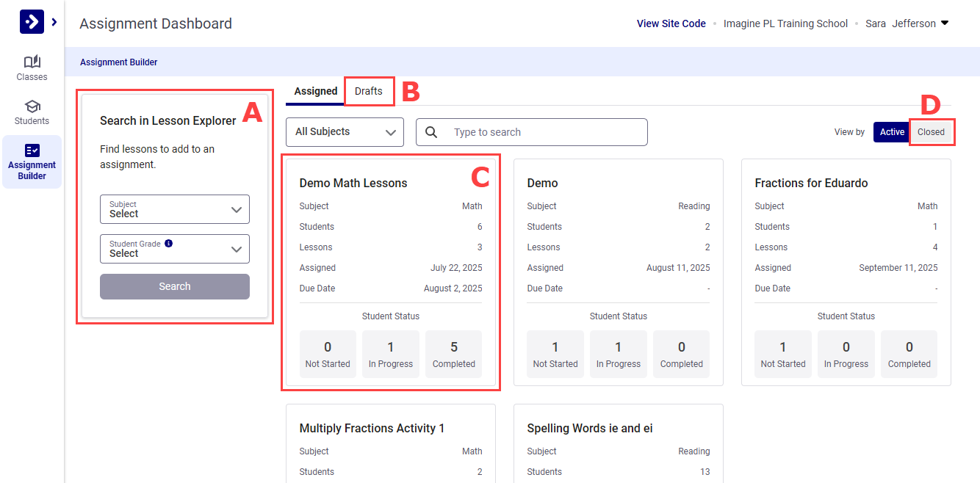Click the Type to search field
Image resolution: width=980 pixels, height=483 pixels.
click(544, 132)
